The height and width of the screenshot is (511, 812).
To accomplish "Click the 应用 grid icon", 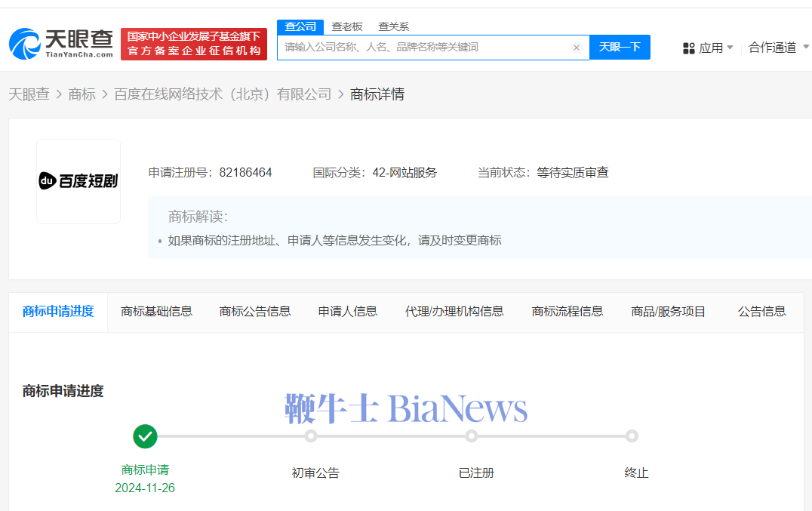I will [x=688, y=48].
